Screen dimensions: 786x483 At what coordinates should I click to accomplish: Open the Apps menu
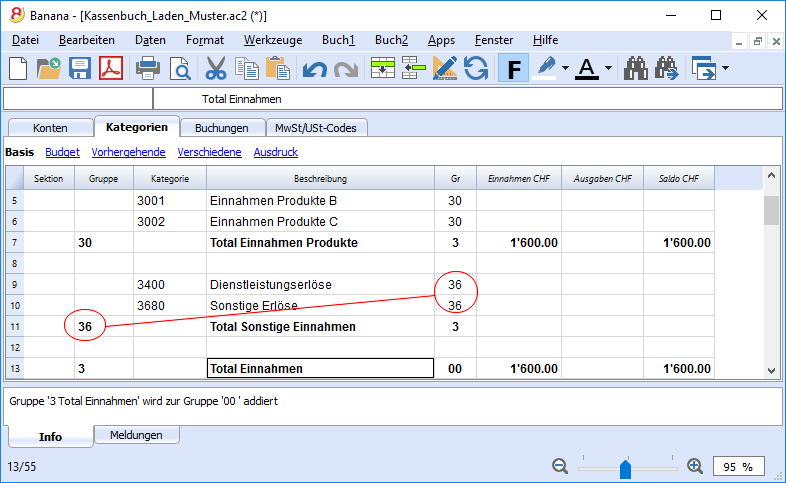(442, 40)
